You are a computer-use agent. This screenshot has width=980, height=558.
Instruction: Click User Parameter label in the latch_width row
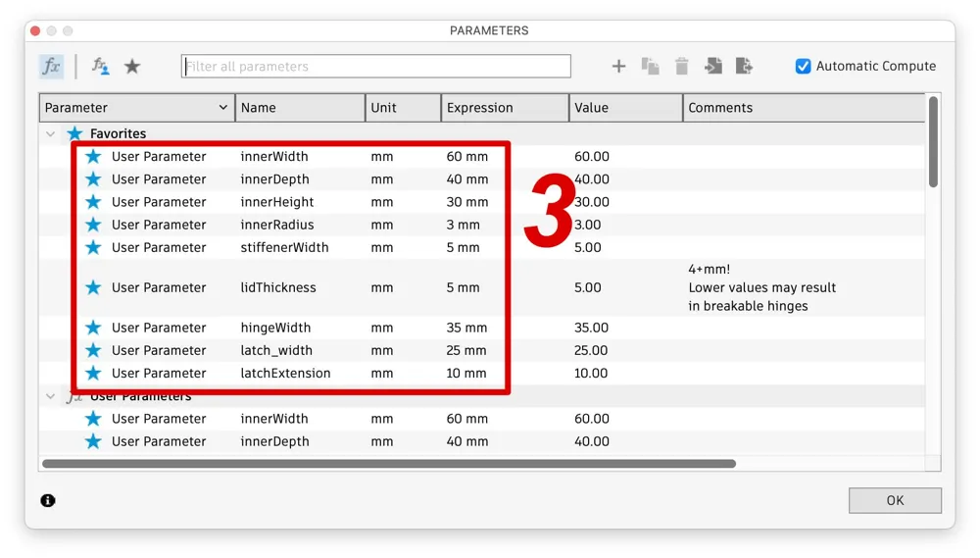[x=159, y=350]
